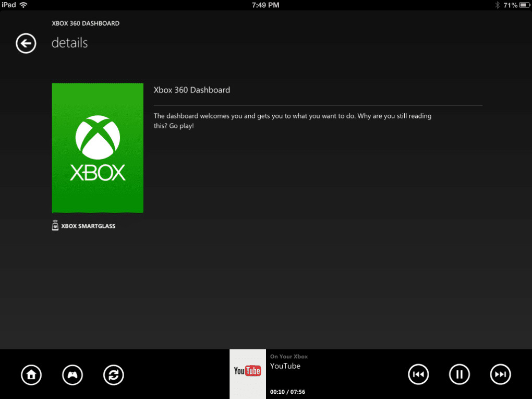Tap the 'details' page heading

(69, 43)
